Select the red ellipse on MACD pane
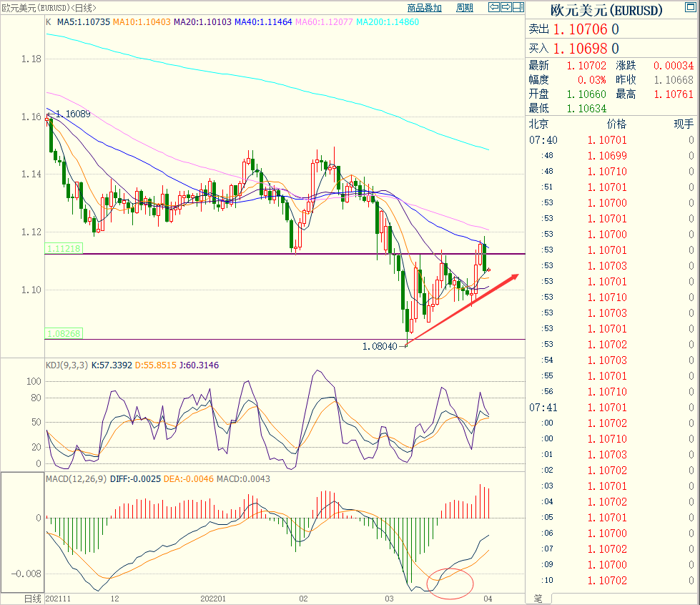 click(450, 579)
